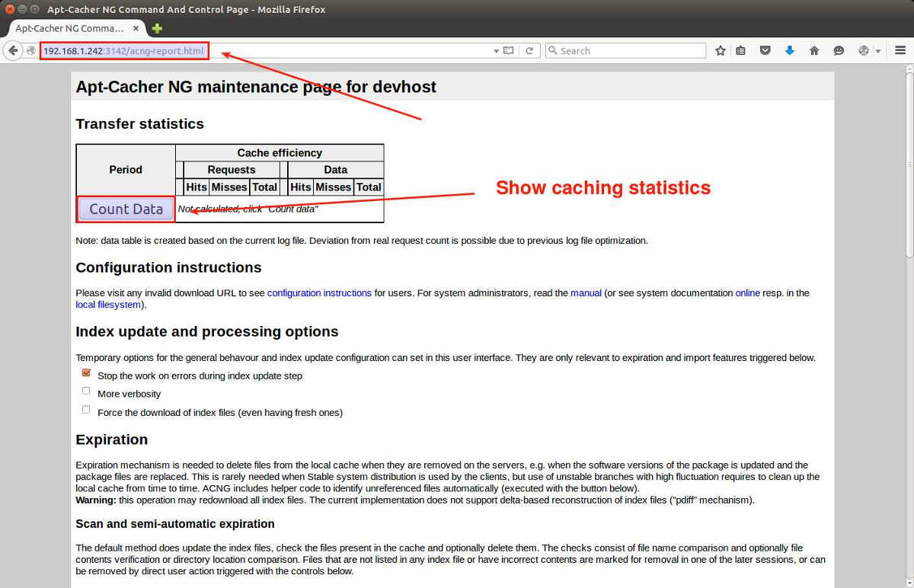The height and width of the screenshot is (588, 914).
Task: Click the 'Period' table header cell
Action: tap(126, 170)
